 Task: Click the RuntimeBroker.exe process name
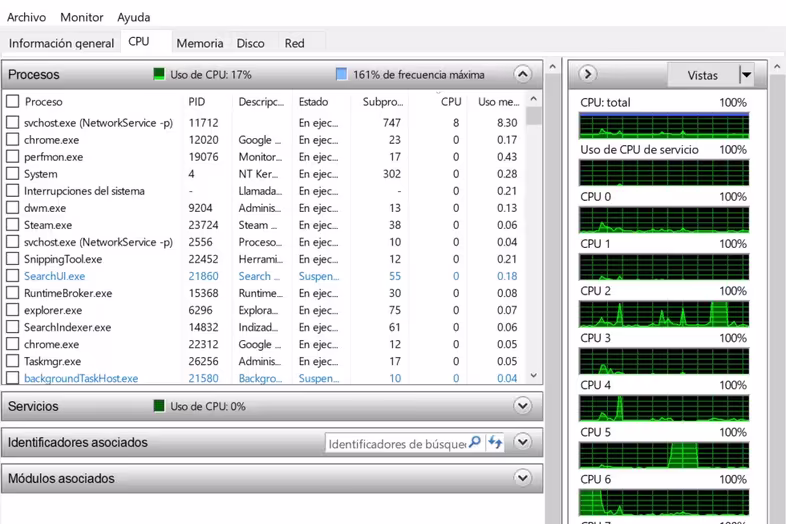(x=68, y=293)
